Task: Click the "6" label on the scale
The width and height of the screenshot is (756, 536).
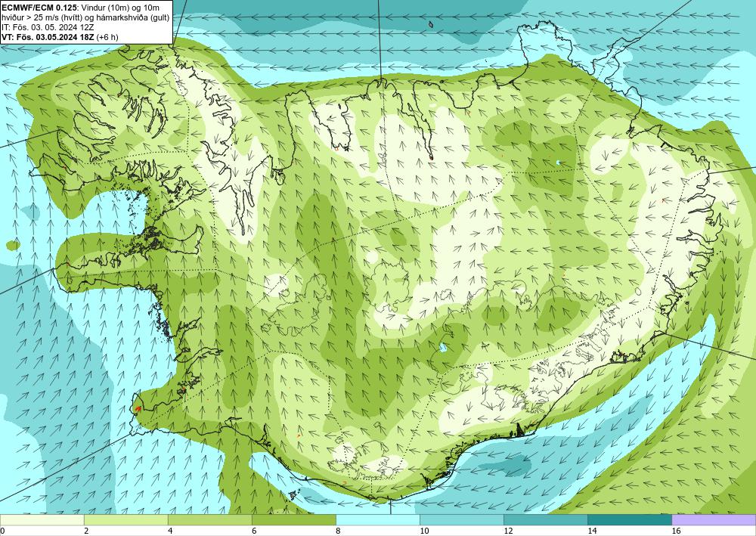Action: pos(253,531)
